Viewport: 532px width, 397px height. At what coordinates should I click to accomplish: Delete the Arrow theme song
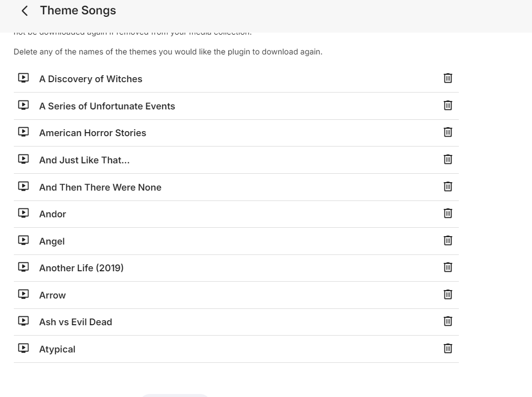coord(447,295)
